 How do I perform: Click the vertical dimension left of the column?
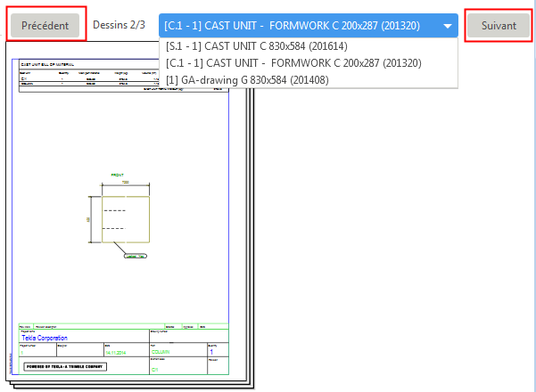pos(89,218)
